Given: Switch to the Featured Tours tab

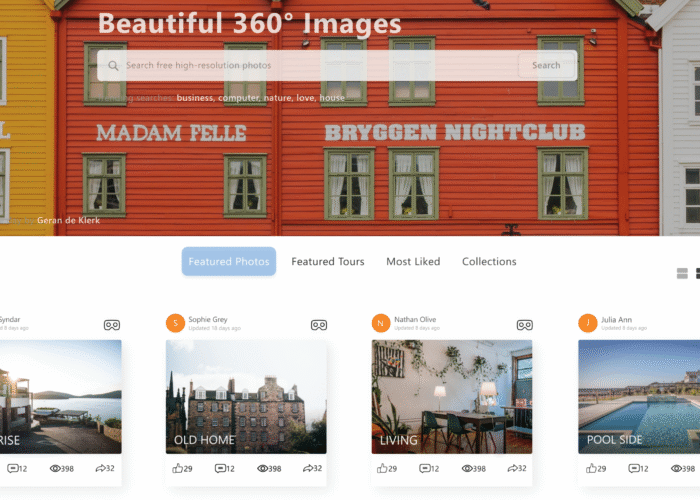Looking at the screenshot, I should pos(328,262).
